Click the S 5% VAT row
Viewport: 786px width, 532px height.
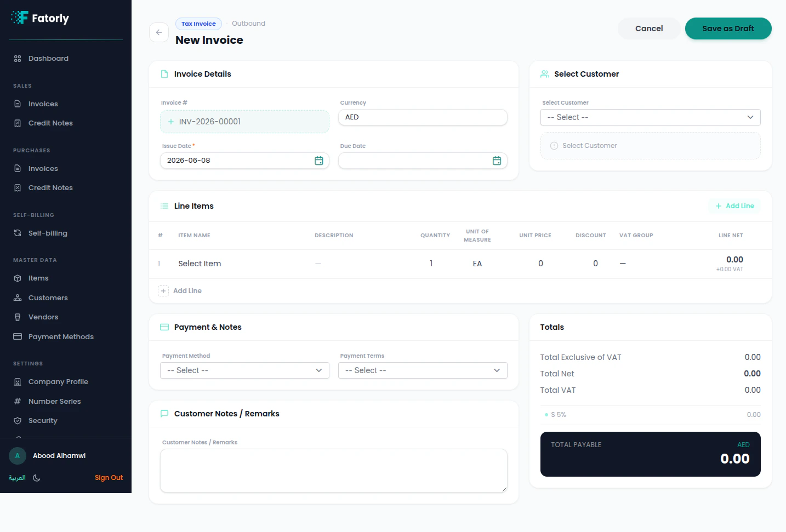(x=651, y=415)
